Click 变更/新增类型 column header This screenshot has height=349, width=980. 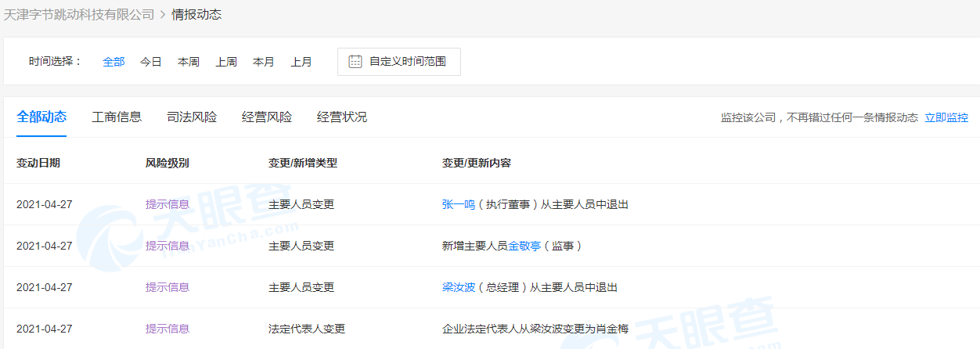pos(303,163)
